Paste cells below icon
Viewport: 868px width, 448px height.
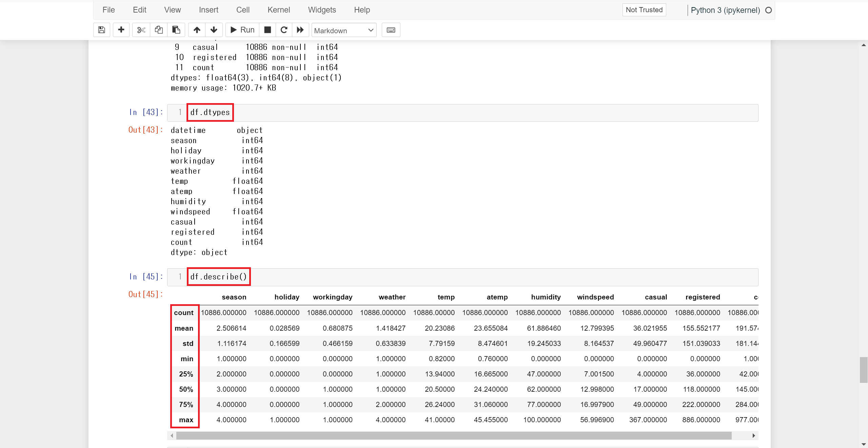point(176,30)
